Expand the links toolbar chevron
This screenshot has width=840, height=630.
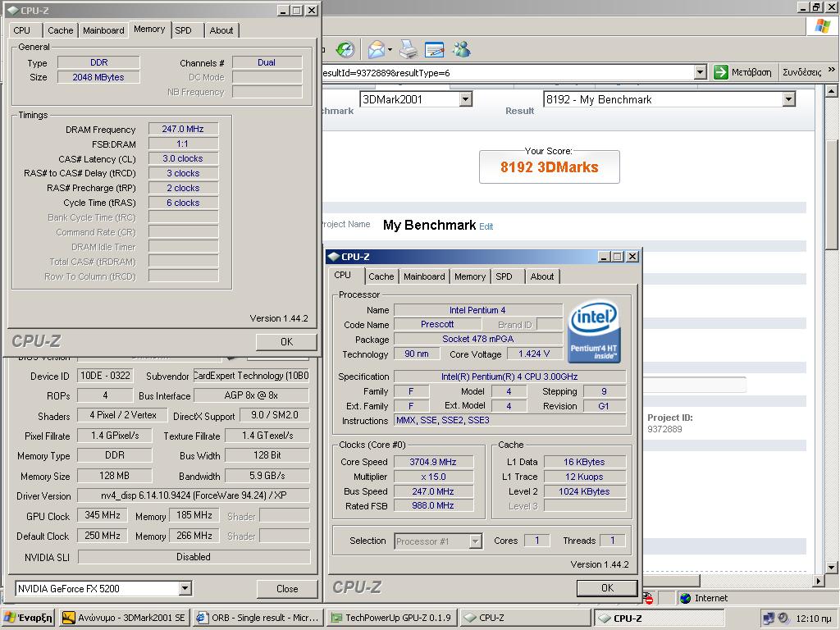(x=832, y=70)
